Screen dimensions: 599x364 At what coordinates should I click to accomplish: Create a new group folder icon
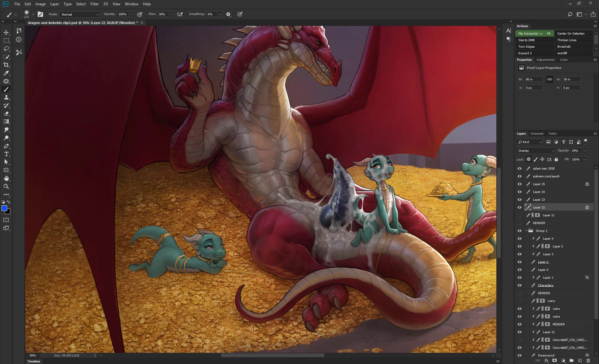pos(572,361)
